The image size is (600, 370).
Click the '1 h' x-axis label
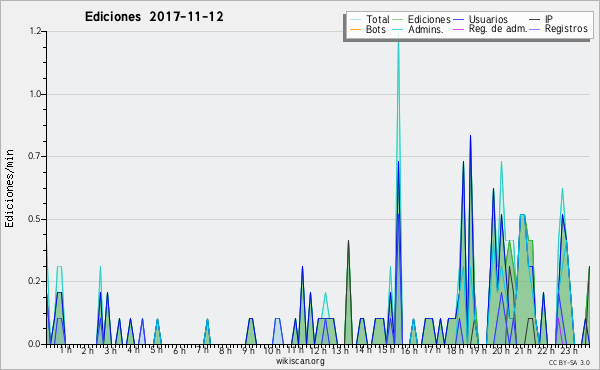tap(65, 350)
